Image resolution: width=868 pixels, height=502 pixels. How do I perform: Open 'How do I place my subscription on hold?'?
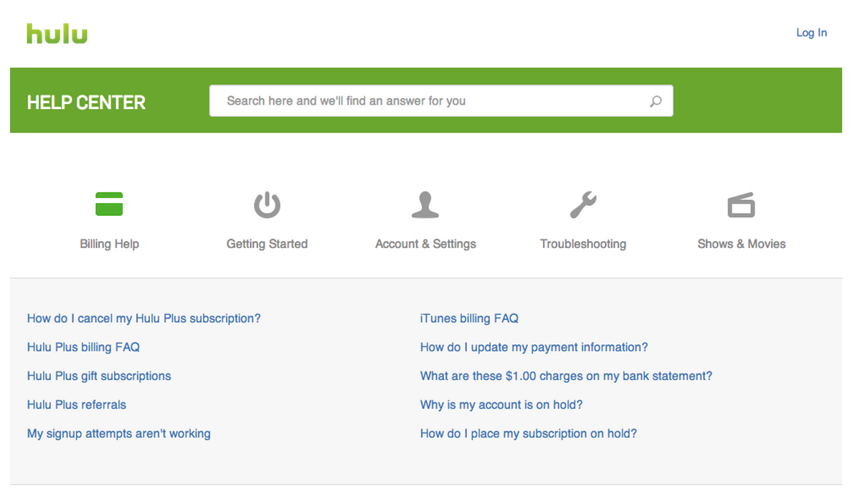(x=529, y=433)
